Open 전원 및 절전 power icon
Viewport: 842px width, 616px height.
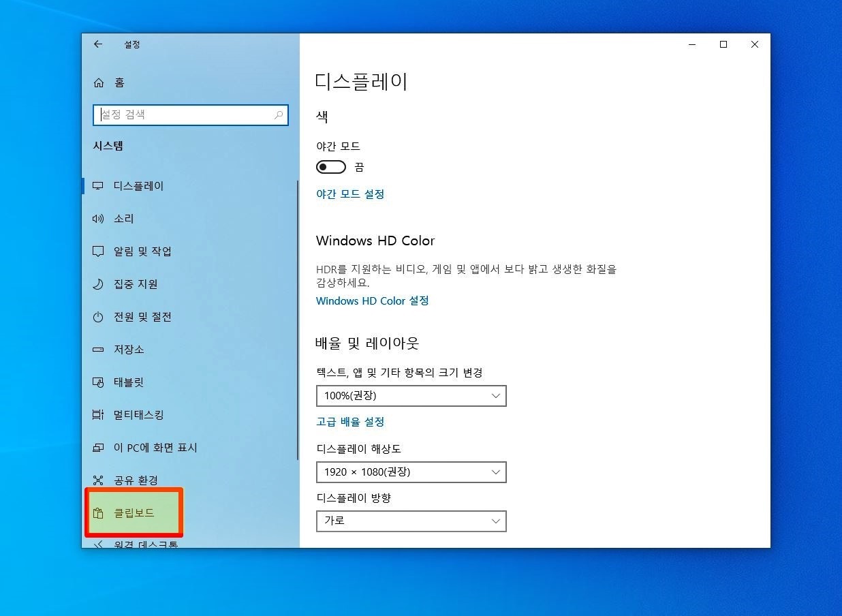[98, 317]
